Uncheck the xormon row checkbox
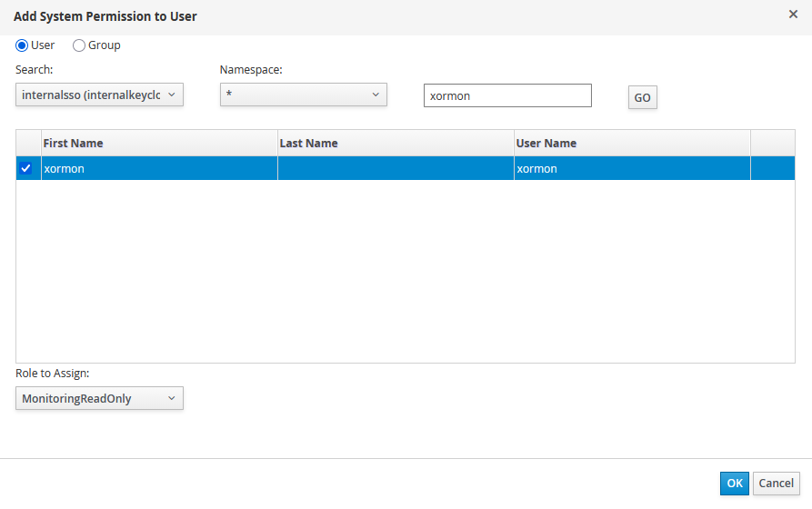This screenshot has height=509, width=812. tap(25, 168)
